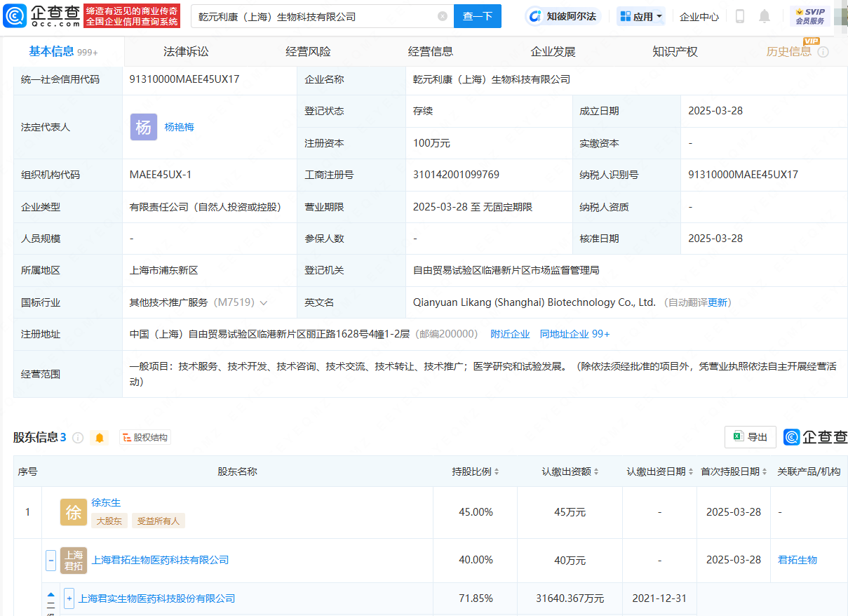The width and height of the screenshot is (848, 616).
Task: Open legal representative 杨艳梅 link
Action: coord(179,127)
